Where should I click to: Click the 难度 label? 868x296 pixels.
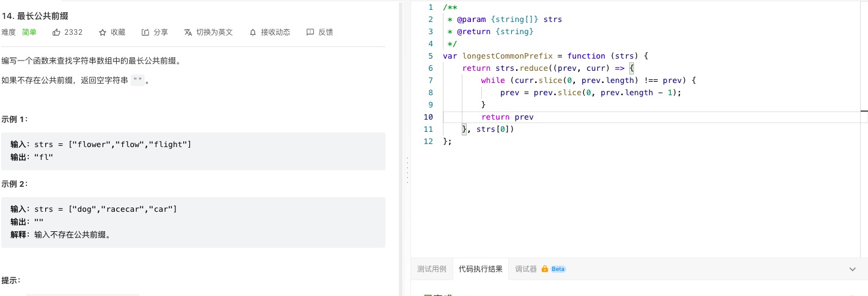[x=9, y=32]
